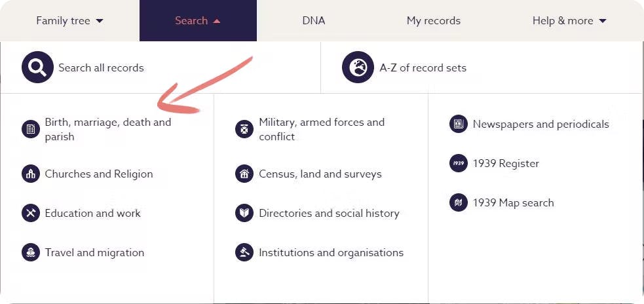Go to the DNA tab

click(x=314, y=21)
